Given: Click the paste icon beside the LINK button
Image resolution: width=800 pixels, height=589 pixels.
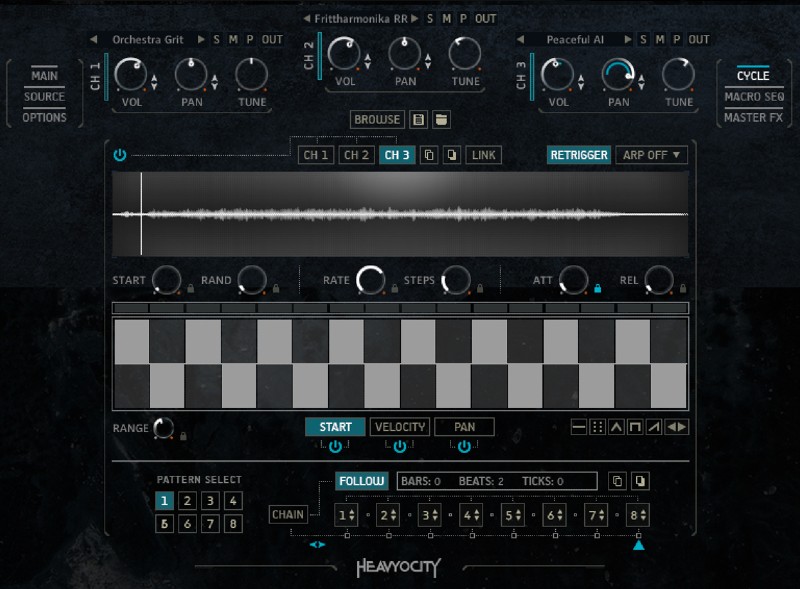Looking at the screenshot, I should pyautogui.click(x=451, y=155).
